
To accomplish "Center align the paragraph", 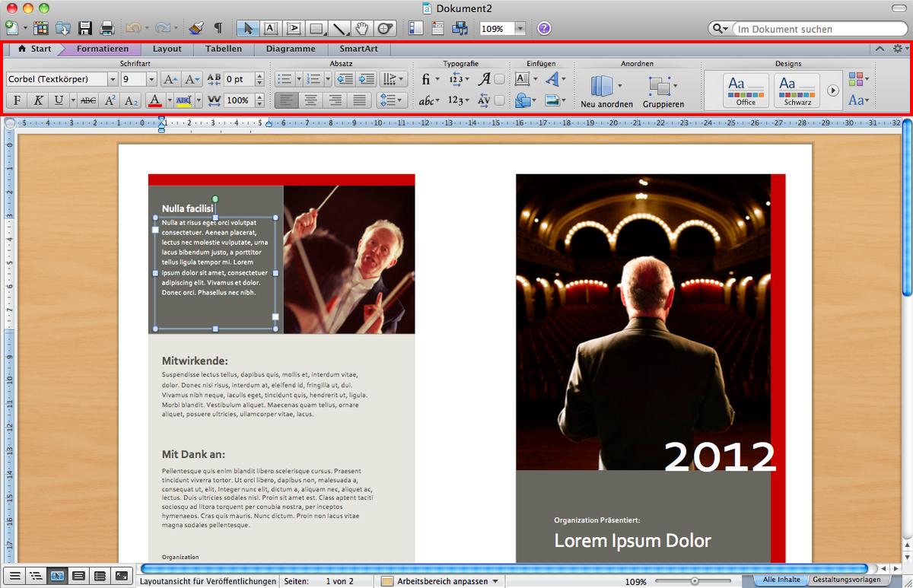I will pos(310,100).
